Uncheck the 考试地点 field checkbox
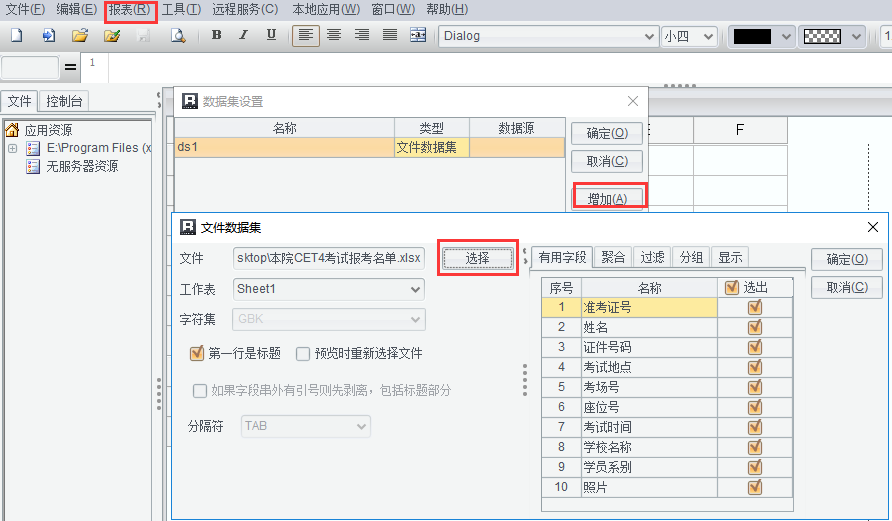892x521 pixels. coord(755,367)
